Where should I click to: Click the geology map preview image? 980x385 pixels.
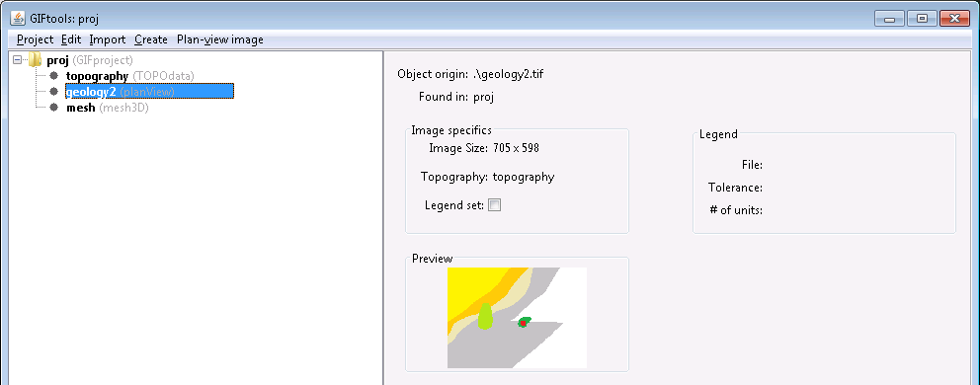coord(517,318)
